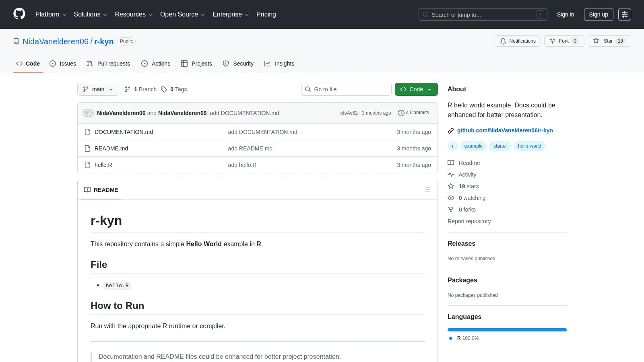Click the file icon for DOCUMENTATION.md

point(87,132)
